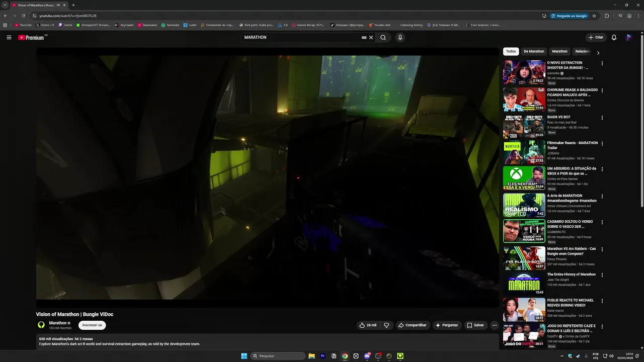Go to YouTube Premium home logo
644x362 pixels.
31,38
